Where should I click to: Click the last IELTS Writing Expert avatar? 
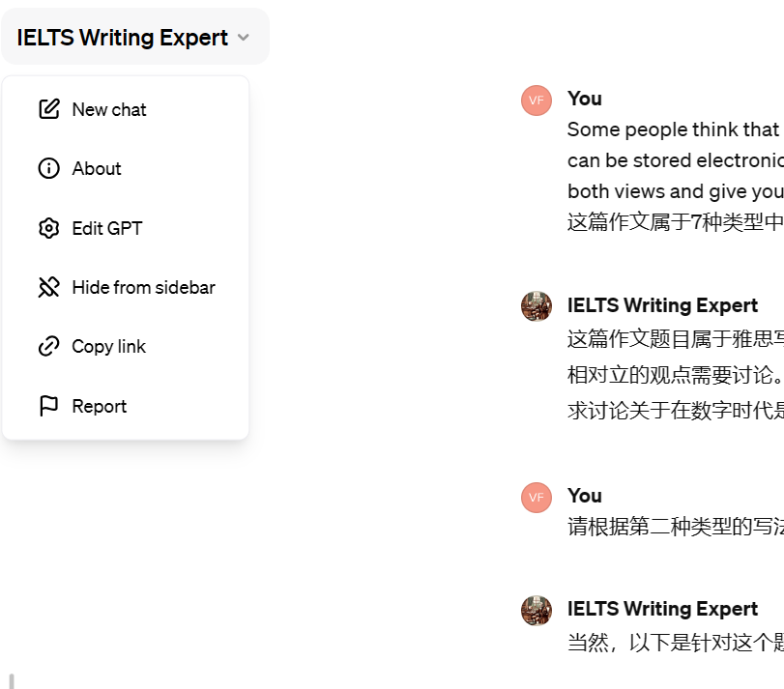(537, 610)
